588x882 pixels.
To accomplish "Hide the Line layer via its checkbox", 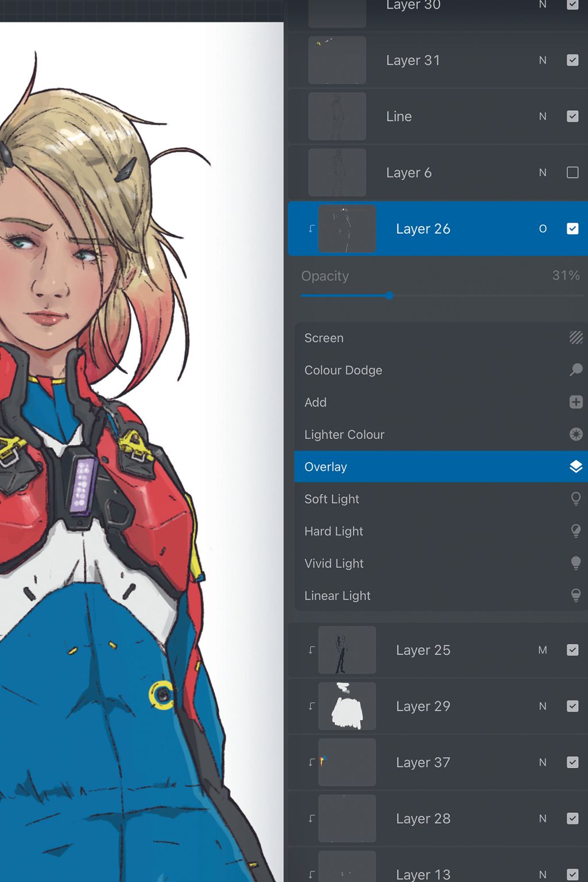I will point(572,116).
